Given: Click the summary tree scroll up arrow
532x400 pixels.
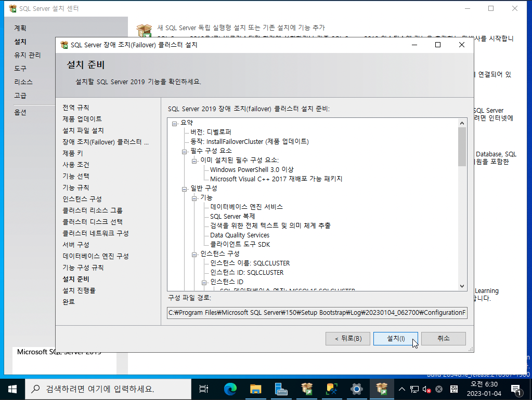Looking at the screenshot, I should pos(462,123).
